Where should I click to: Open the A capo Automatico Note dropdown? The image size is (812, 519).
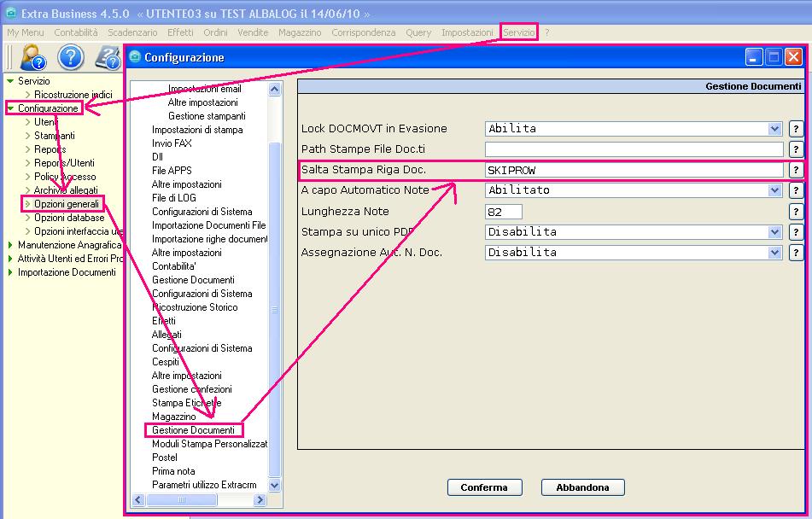(774, 190)
